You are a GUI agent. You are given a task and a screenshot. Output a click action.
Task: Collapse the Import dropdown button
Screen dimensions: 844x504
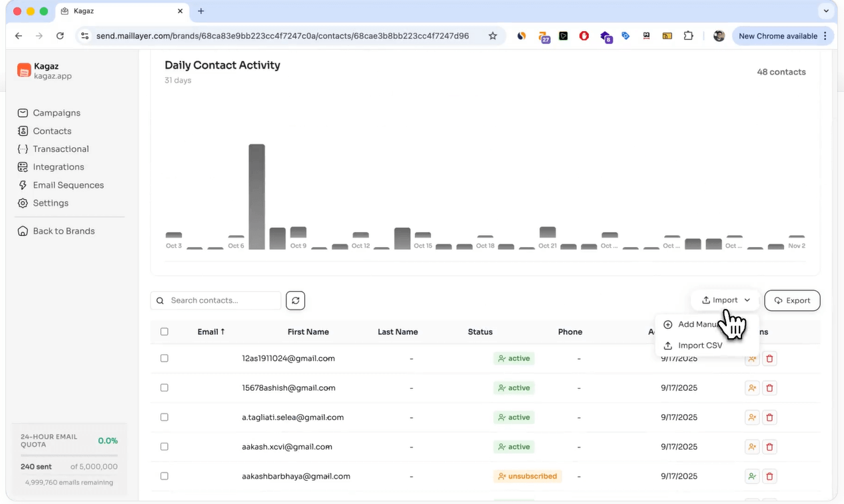tap(725, 300)
